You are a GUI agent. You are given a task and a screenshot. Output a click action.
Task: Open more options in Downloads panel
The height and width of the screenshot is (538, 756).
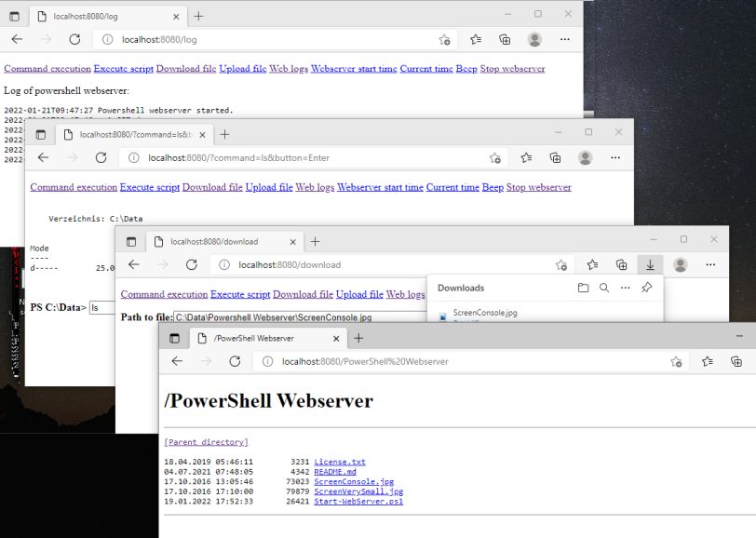(x=625, y=288)
